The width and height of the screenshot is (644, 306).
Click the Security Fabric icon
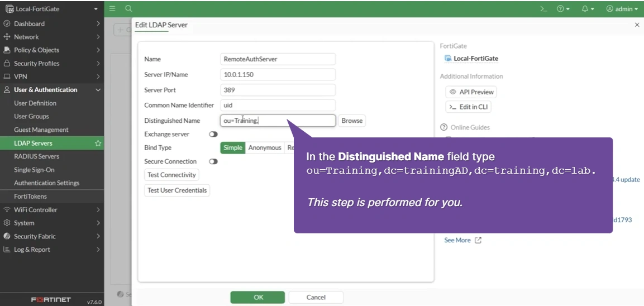(7, 236)
